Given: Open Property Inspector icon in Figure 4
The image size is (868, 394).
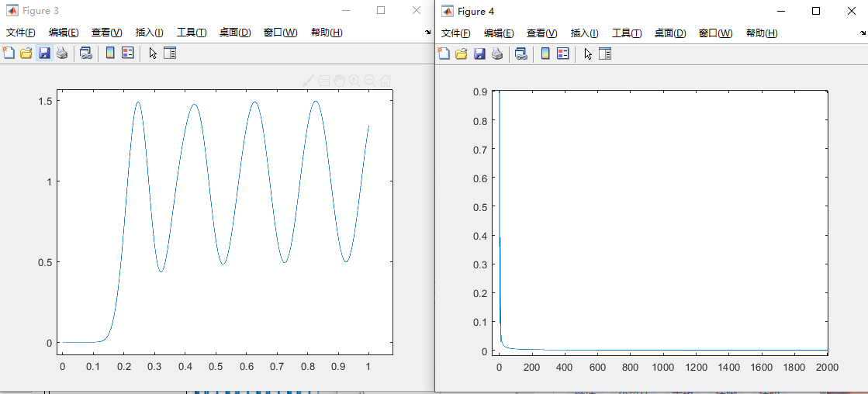Looking at the screenshot, I should 605,53.
